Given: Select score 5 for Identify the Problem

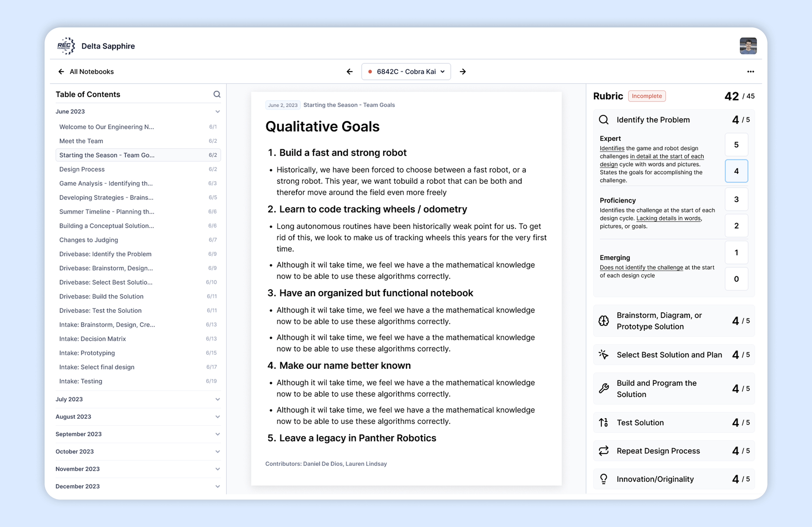Looking at the screenshot, I should tap(736, 145).
